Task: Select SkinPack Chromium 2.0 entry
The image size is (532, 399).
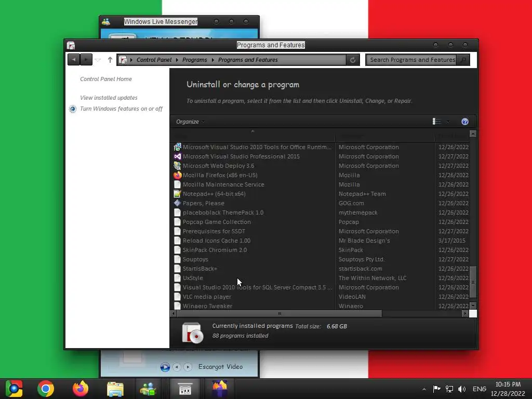Action: 215,250
